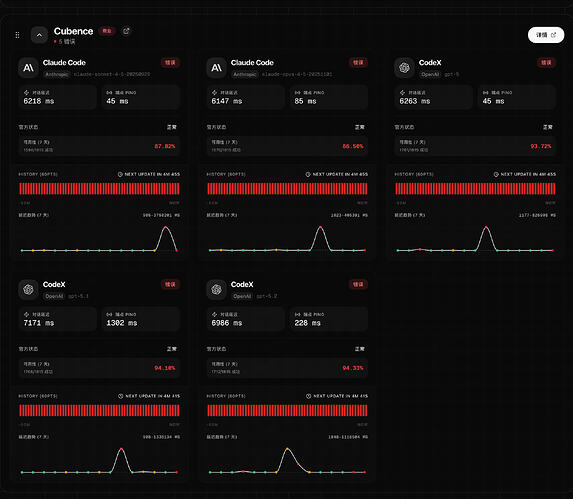Click the red history bar on the gpt-5 card
This screenshot has height=499, width=573.
pyautogui.click(x=475, y=189)
